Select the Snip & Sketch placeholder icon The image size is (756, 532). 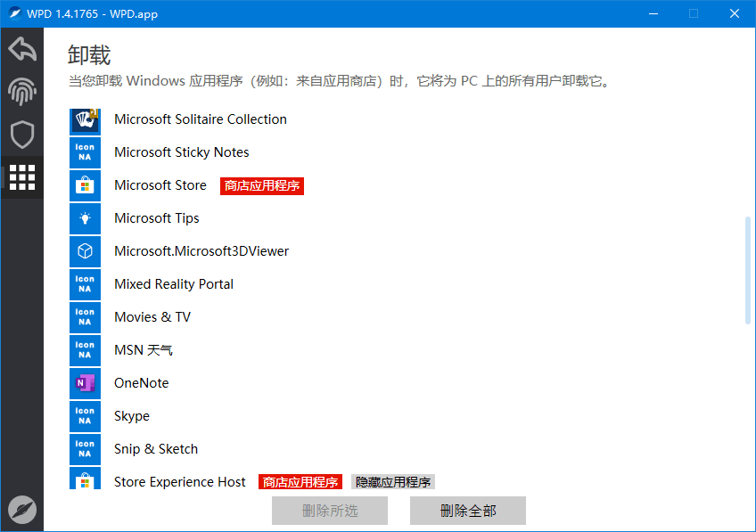point(85,450)
